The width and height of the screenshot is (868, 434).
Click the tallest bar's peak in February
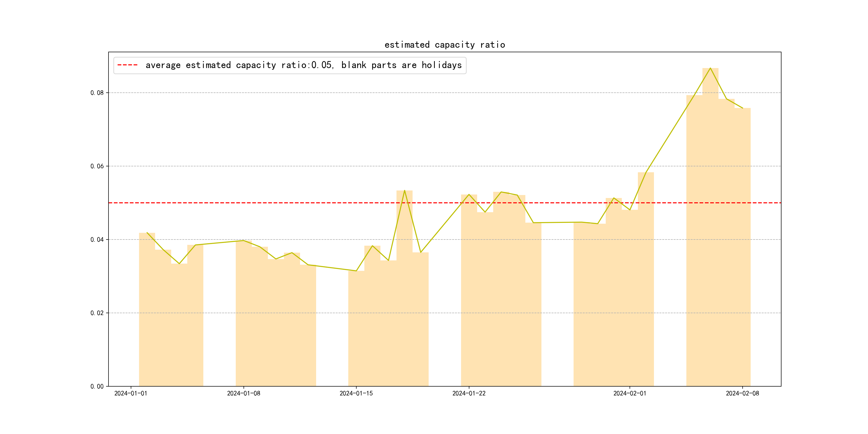[x=710, y=69]
